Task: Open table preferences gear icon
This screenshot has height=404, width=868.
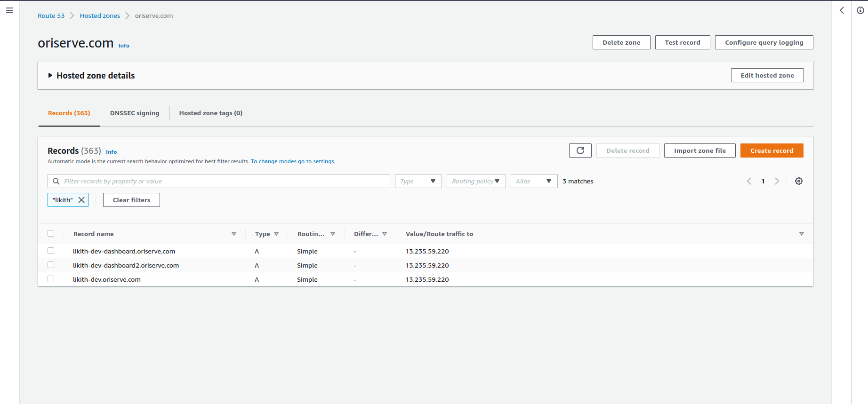Action: (x=798, y=181)
